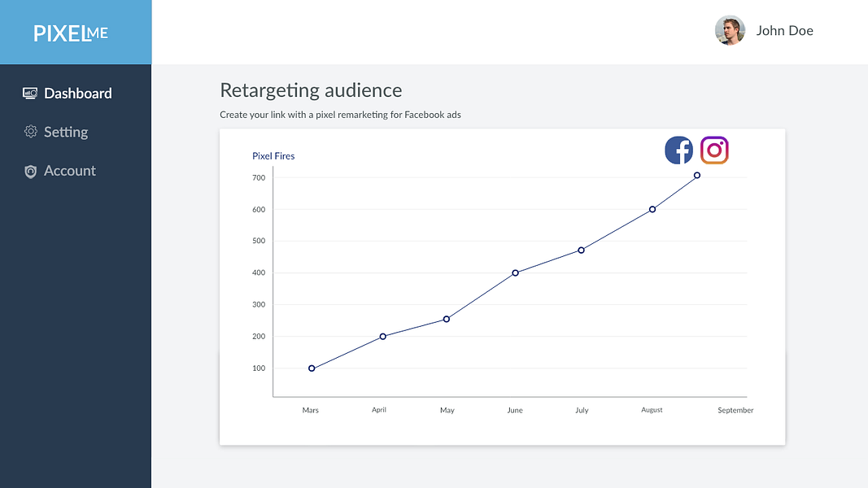The height and width of the screenshot is (488, 868).
Task: Click the PixelMe logo
Action: 70,33
